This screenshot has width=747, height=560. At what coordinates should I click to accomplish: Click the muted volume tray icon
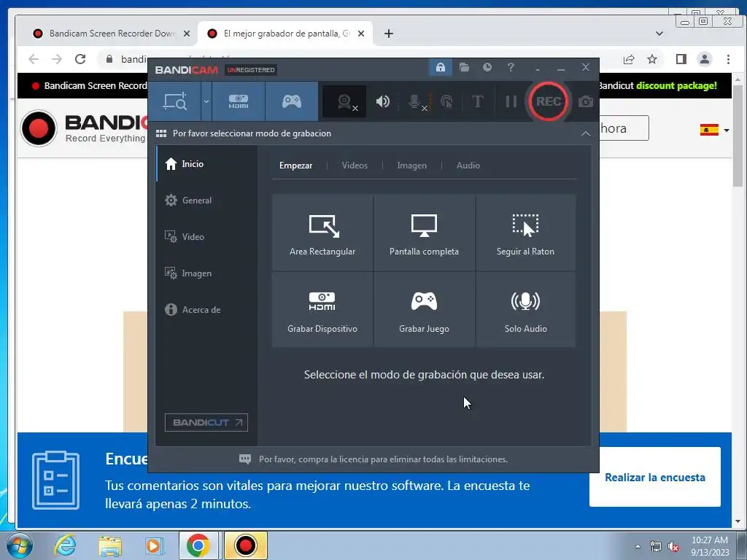coord(673,547)
